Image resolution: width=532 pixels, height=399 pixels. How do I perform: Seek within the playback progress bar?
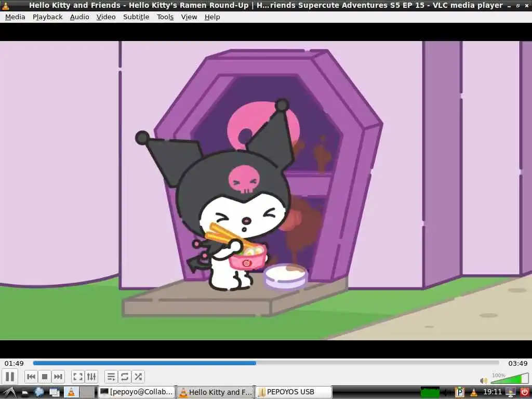tap(266, 363)
